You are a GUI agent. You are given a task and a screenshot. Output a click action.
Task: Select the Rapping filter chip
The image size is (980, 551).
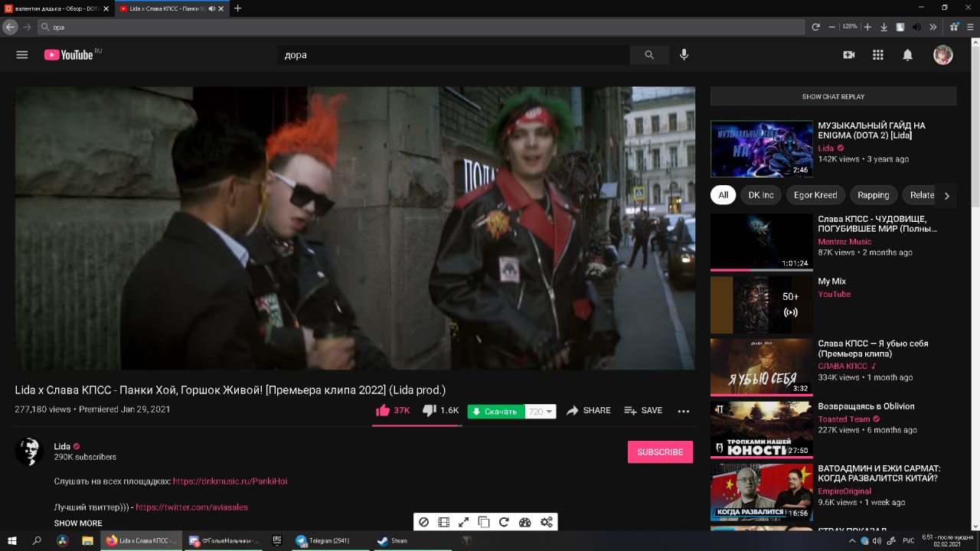click(874, 195)
